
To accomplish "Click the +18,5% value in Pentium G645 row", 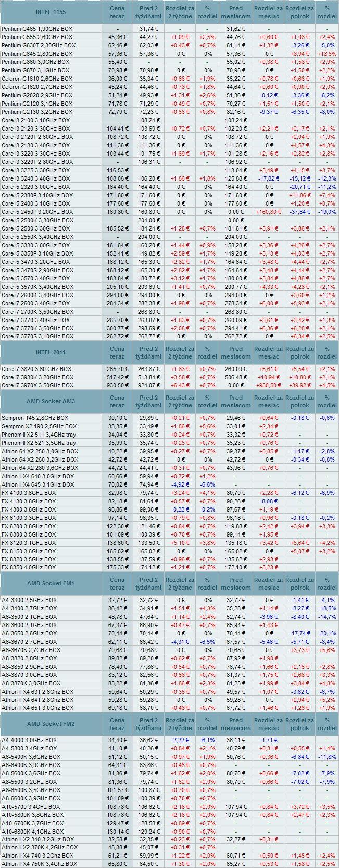I will tap(327, 54).
